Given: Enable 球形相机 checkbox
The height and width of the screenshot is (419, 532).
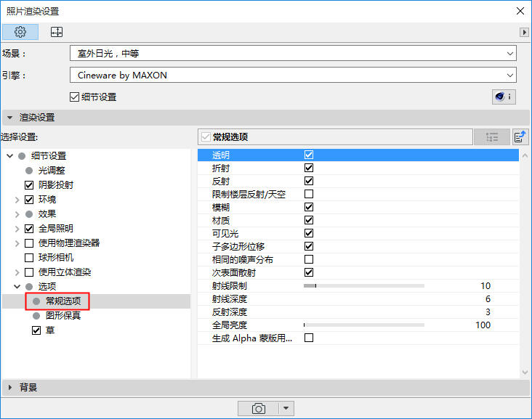Looking at the screenshot, I should [29, 258].
